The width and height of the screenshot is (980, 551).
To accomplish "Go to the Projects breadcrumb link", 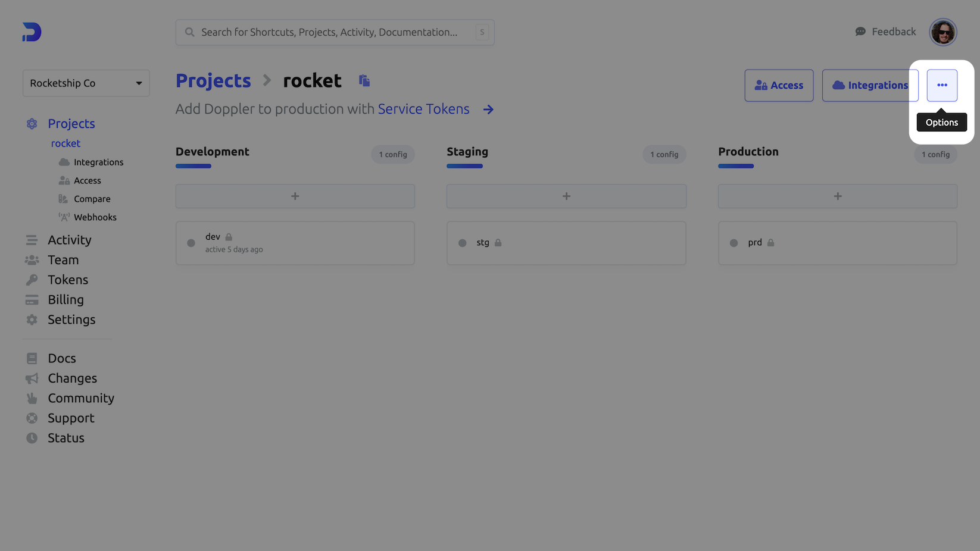I will (213, 80).
